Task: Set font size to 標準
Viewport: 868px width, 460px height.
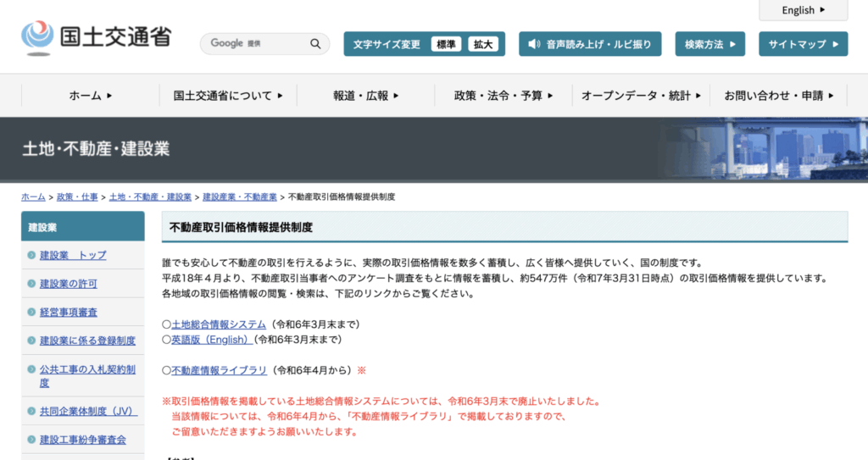Action: (x=446, y=44)
